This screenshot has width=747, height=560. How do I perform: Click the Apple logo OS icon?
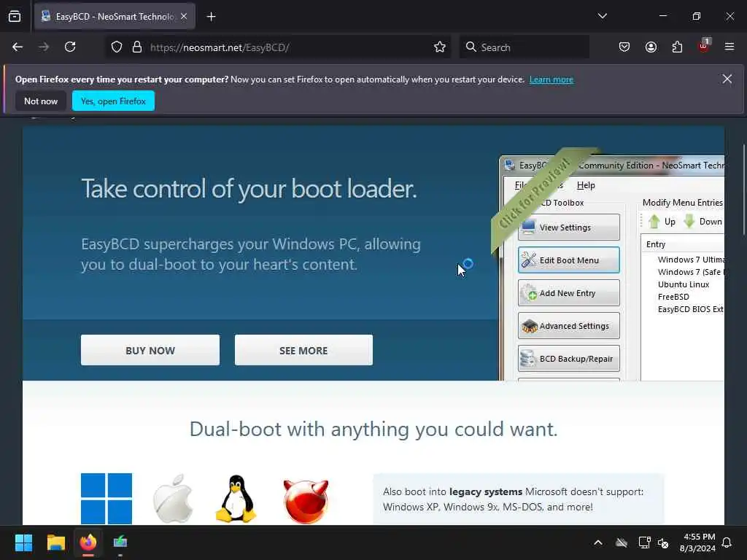pos(172,498)
